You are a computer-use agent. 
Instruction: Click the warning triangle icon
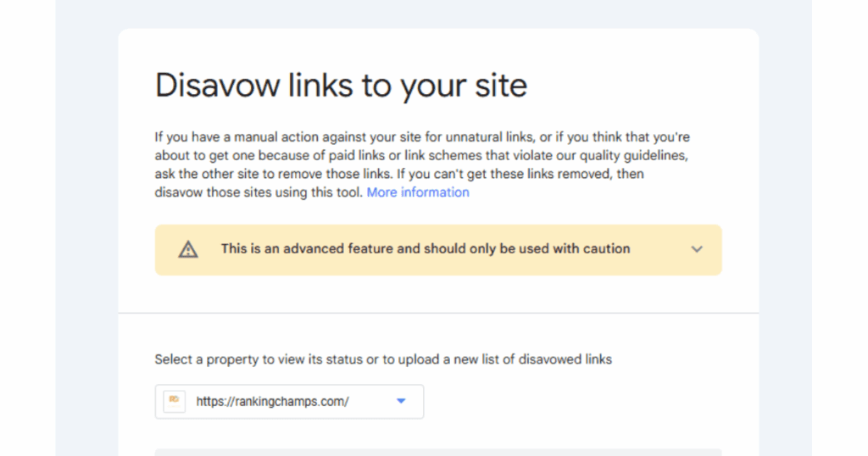(x=188, y=249)
